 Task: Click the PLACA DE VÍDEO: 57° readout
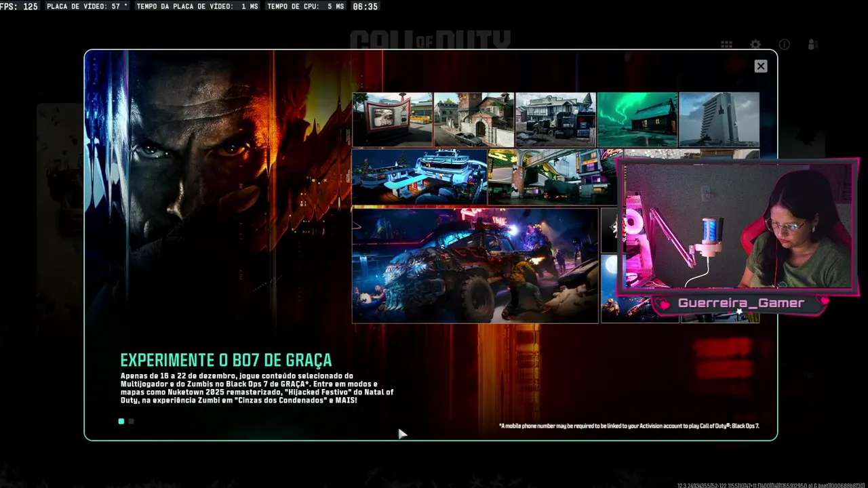87,6
